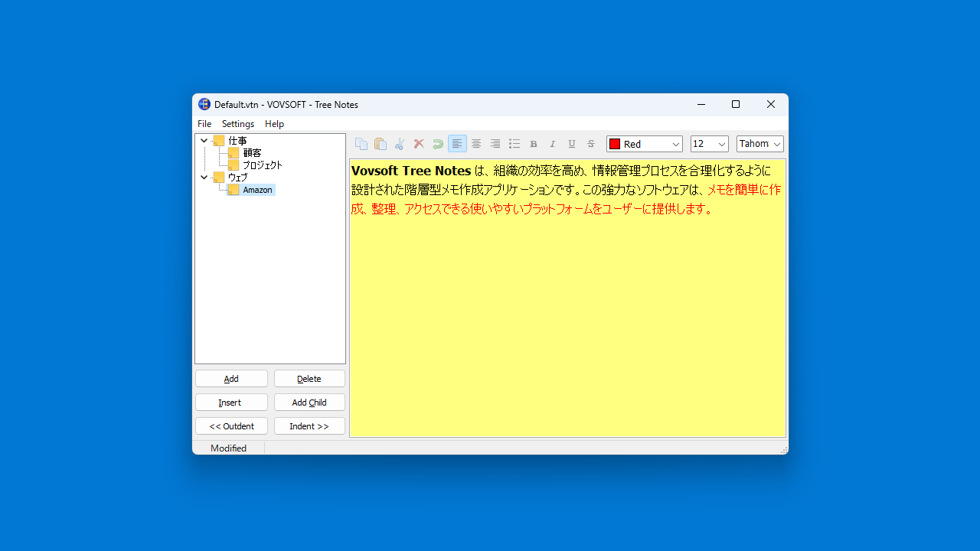Click the red color swatch
This screenshot has width=980, height=551.
pyautogui.click(x=615, y=144)
